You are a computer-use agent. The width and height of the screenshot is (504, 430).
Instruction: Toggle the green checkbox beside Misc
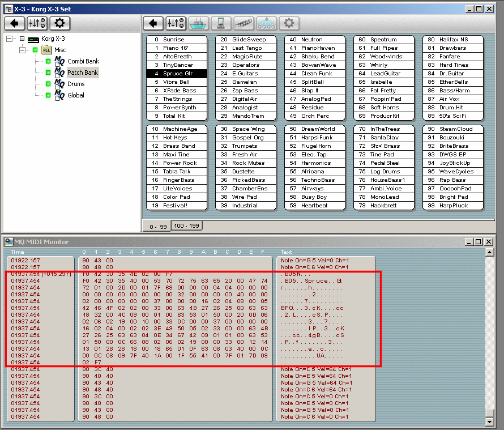tap(35, 50)
